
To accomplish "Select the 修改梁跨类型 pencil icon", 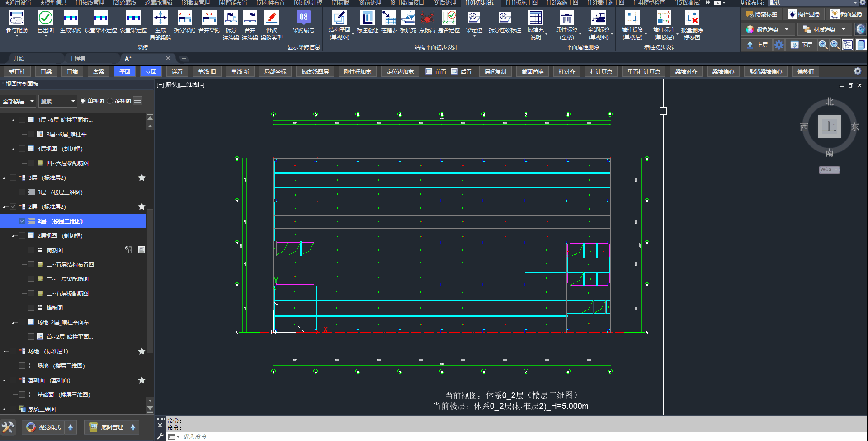I will coord(271,19).
